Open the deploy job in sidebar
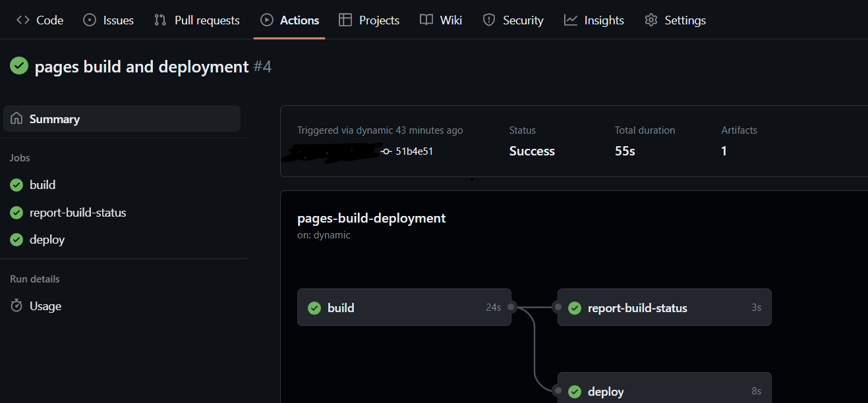 click(x=47, y=240)
